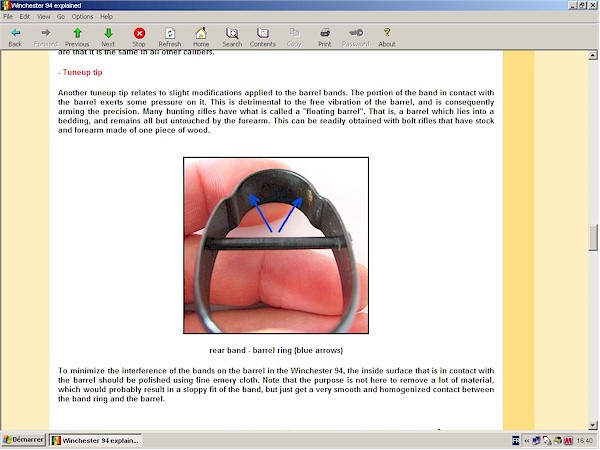Open the Edit menu

25,16
